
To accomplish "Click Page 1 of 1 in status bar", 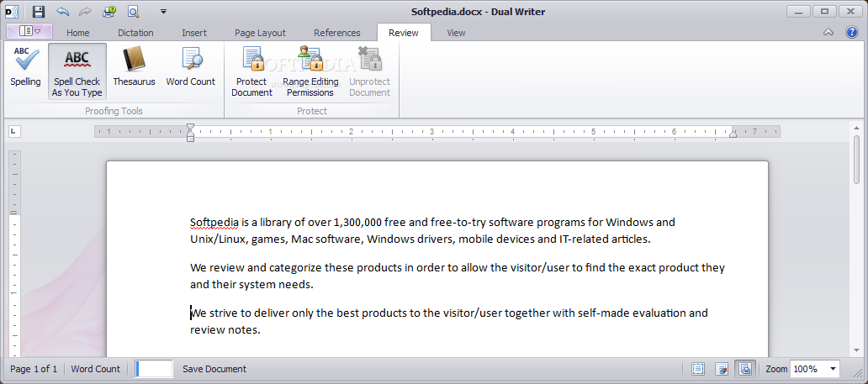I will [x=34, y=369].
